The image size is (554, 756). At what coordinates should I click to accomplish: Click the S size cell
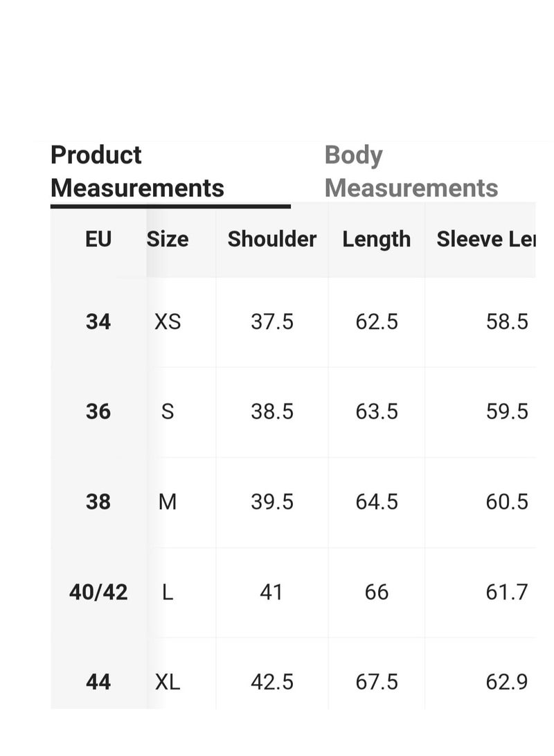pos(168,412)
